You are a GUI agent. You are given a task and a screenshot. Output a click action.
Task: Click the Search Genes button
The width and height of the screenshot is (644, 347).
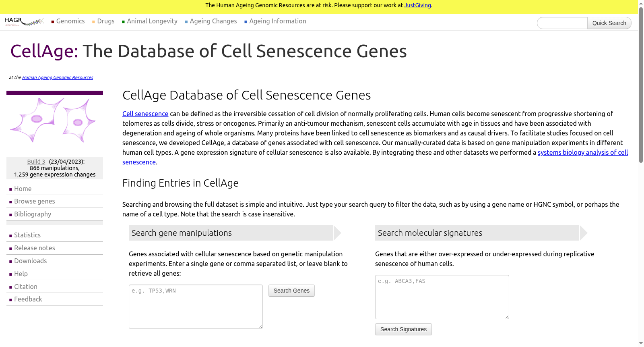click(291, 291)
